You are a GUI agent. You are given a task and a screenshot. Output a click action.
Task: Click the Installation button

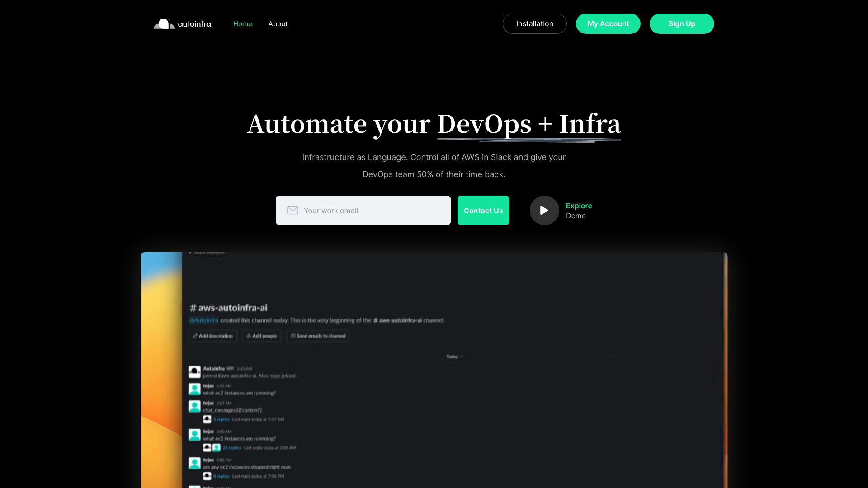pos(534,23)
